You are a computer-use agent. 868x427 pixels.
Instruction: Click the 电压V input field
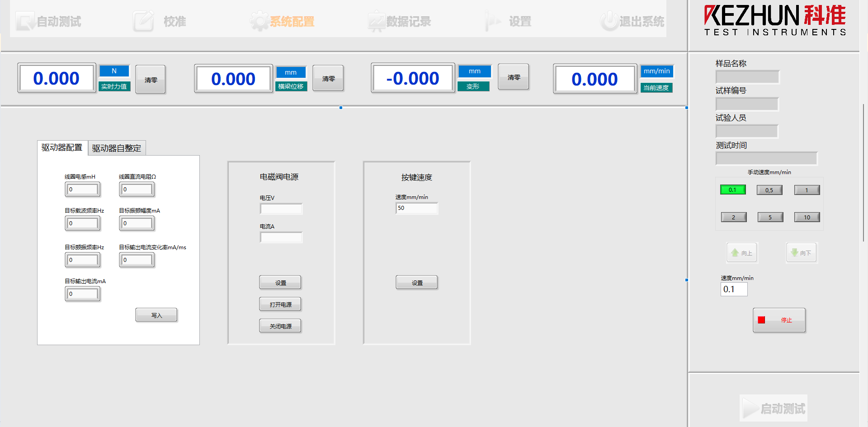(x=281, y=209)
